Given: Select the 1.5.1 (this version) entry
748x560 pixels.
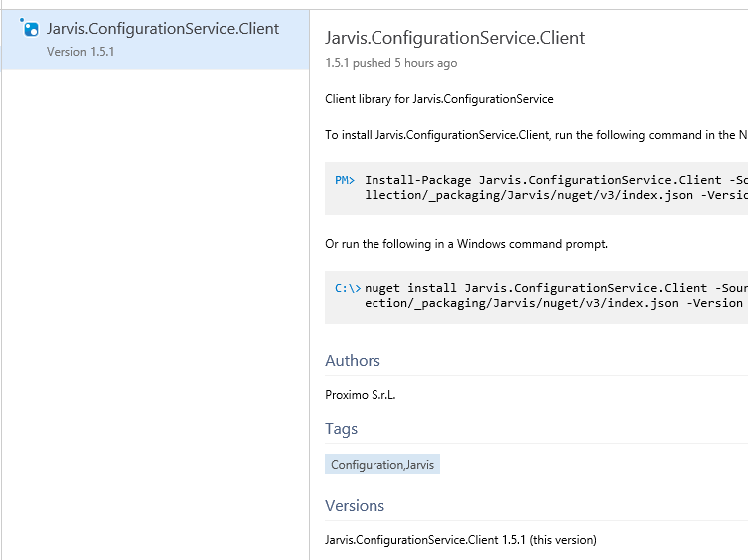Looking at the screenshot, I should pyautogui.click(x=460, y=540).
